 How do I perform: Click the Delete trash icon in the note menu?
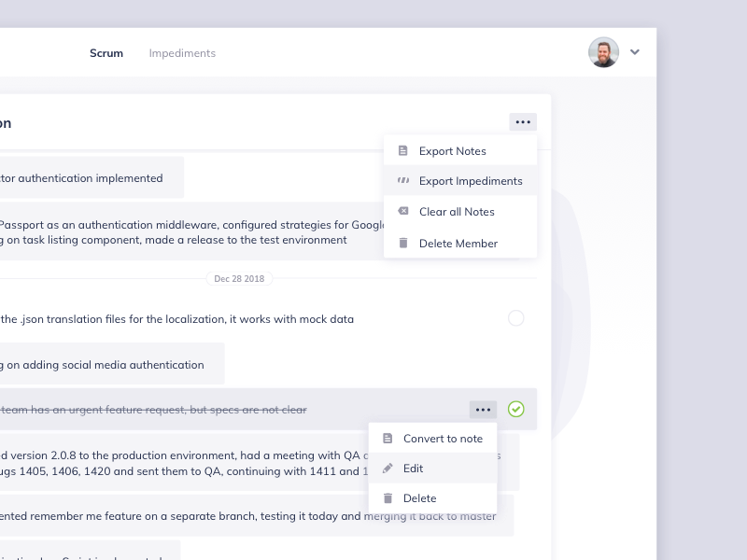(388, 498)
